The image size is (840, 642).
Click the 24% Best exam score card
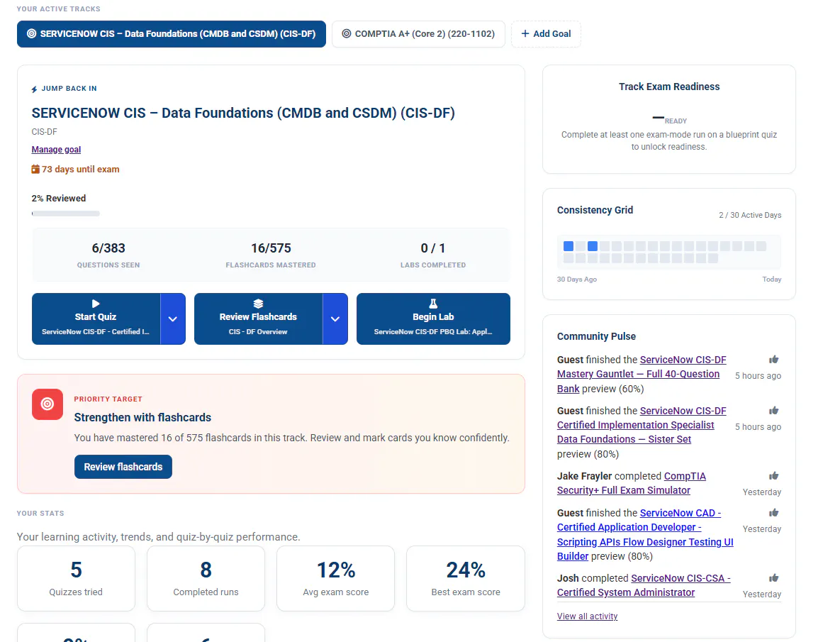tap(466, 578)
